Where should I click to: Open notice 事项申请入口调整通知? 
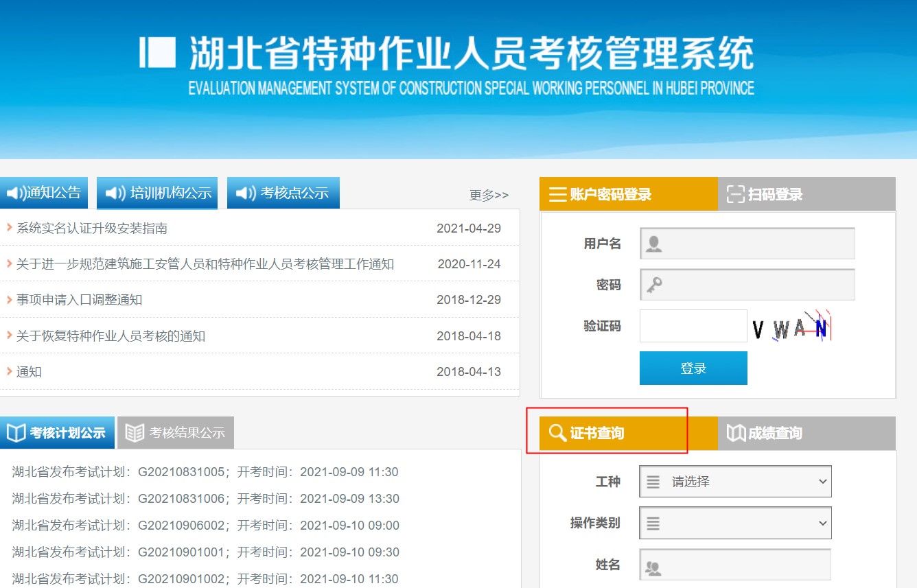[79, 300]
